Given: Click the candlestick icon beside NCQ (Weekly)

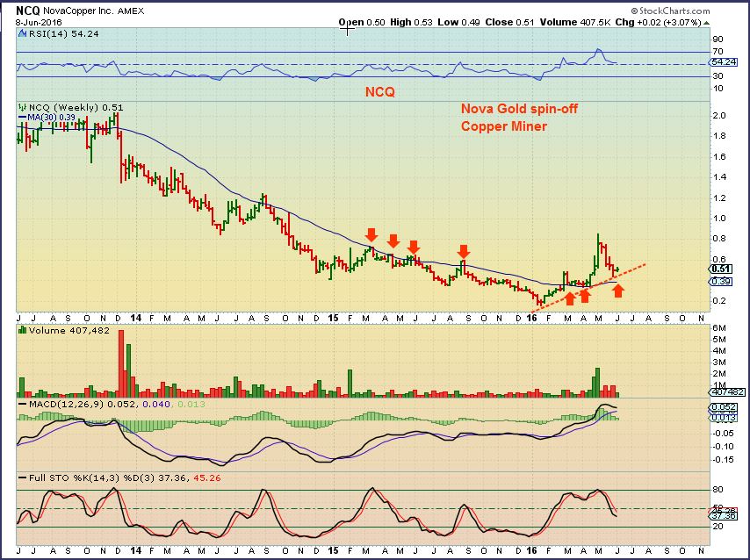Looking at the screenshot, I should 22,108.
